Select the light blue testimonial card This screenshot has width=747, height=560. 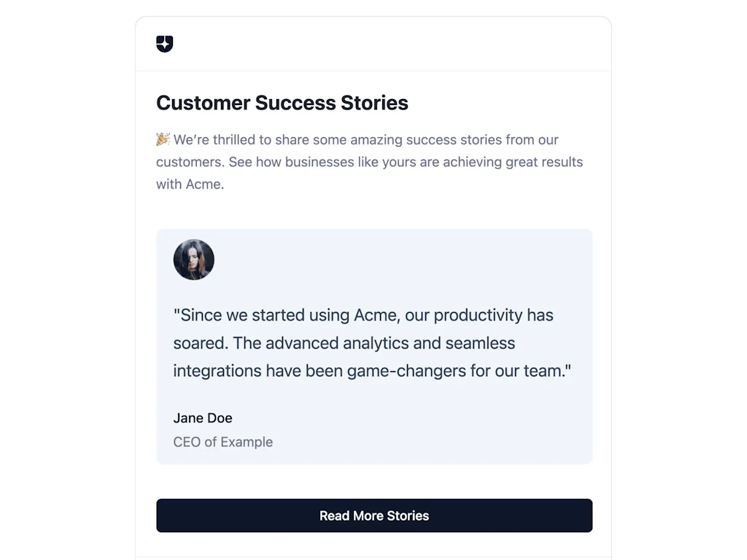(374, 346)
